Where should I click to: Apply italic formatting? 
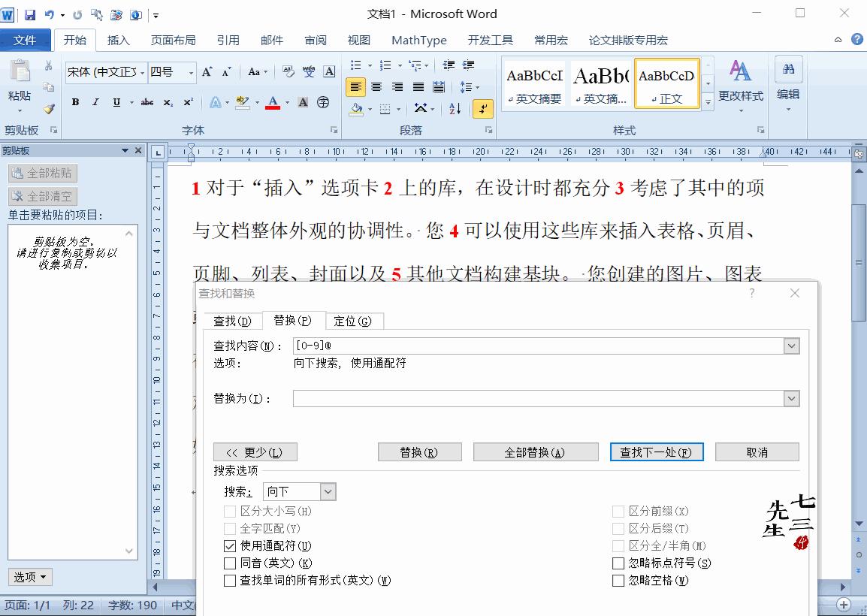[x=95, y=102]
